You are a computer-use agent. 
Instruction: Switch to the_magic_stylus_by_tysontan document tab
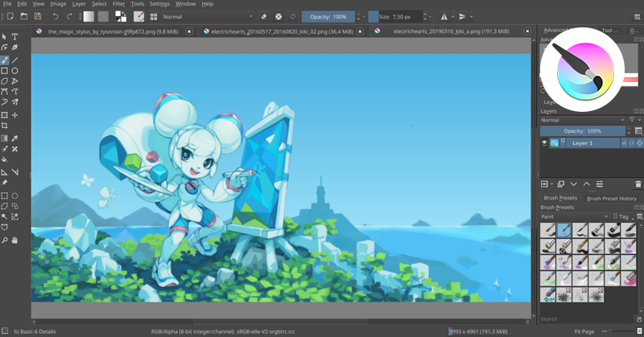[x=113, y=31]
